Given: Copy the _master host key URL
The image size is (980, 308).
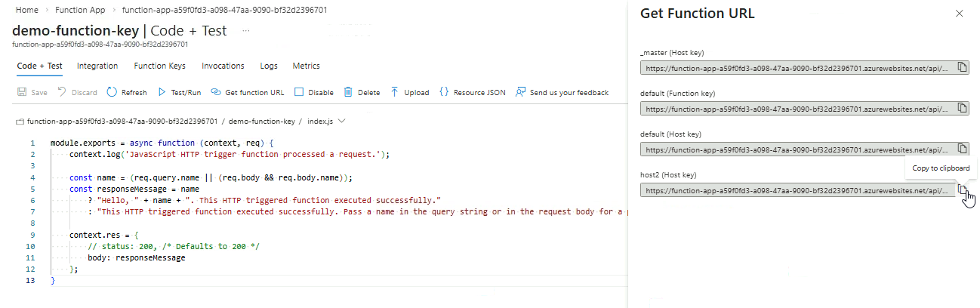Looking at the screenshot, I should pos(962,68).
